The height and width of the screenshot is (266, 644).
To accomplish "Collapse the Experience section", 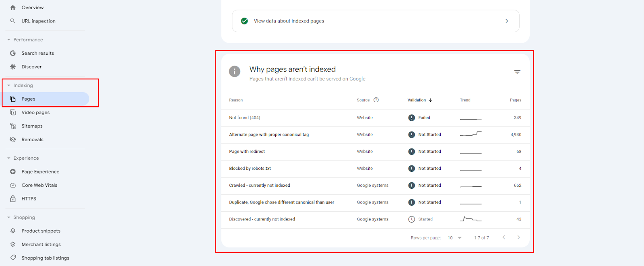I will (x=9, y=158).
